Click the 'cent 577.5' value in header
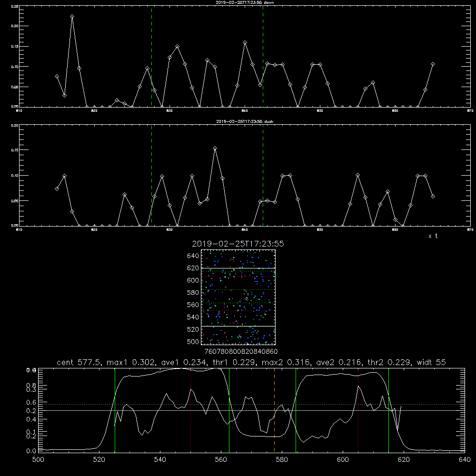Image resolution: width=476 pixels, height=476 pixels. click(80, 362)
